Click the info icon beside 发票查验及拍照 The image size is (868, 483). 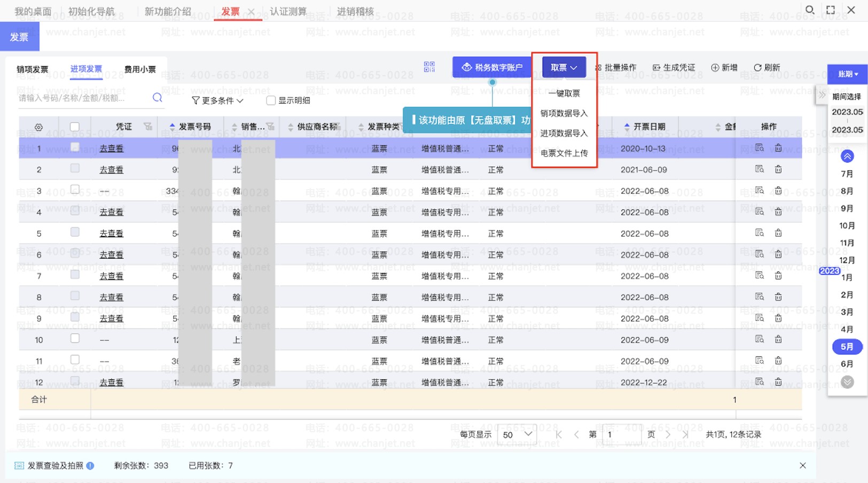click(x=90, y=465)
